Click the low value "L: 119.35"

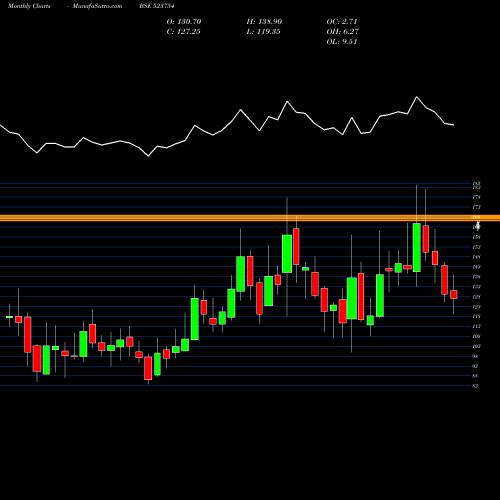pos(263,32)
